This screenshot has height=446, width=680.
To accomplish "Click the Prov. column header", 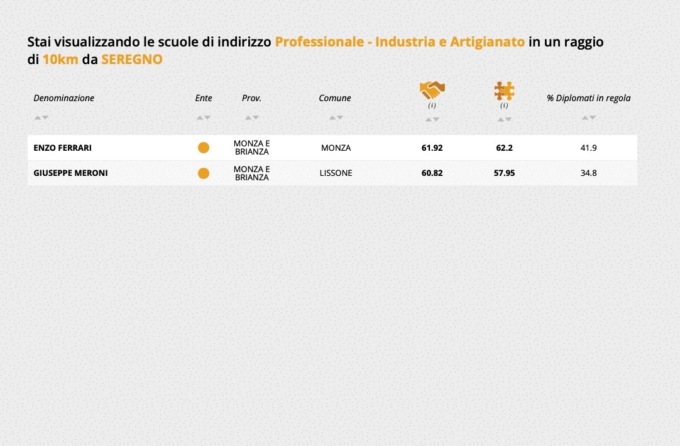I will point(252,98).
